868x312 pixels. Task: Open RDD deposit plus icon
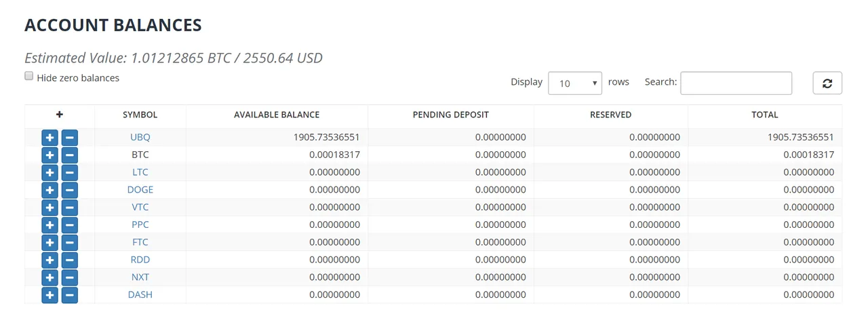click(x=50, y=260)
